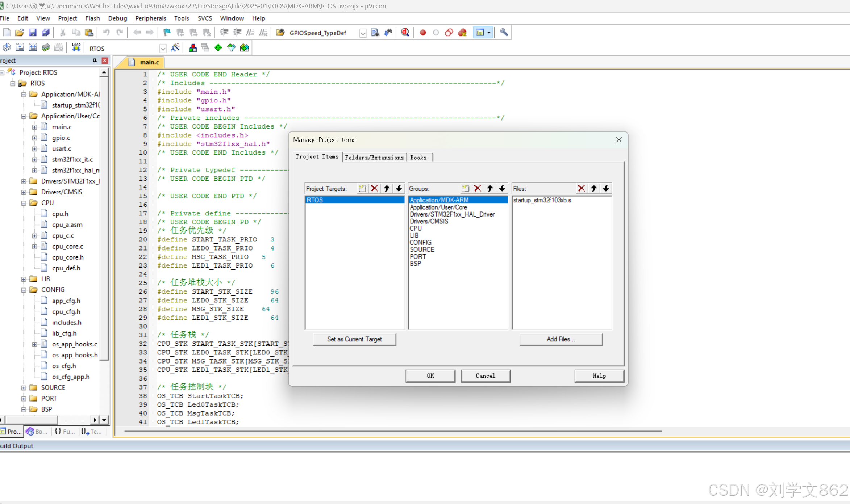Pin the Project panel with pushpin
The image size is (850, 504).
pyautogui.click(x=95, y=60)
